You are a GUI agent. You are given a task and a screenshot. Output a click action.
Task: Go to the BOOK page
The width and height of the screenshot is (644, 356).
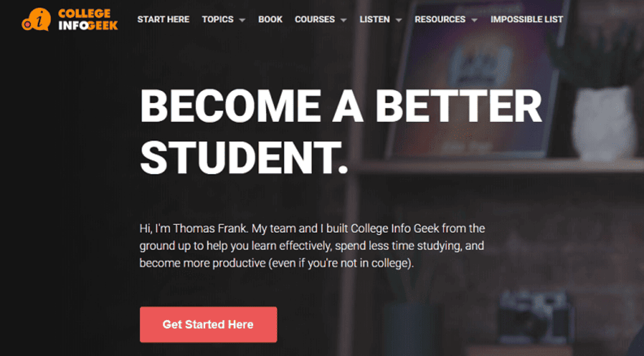(x=270, y=19)
